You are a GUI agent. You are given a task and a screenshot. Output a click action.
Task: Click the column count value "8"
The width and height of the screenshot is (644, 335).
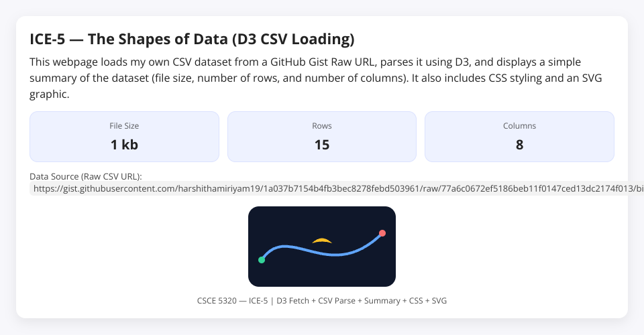point(519,144)
